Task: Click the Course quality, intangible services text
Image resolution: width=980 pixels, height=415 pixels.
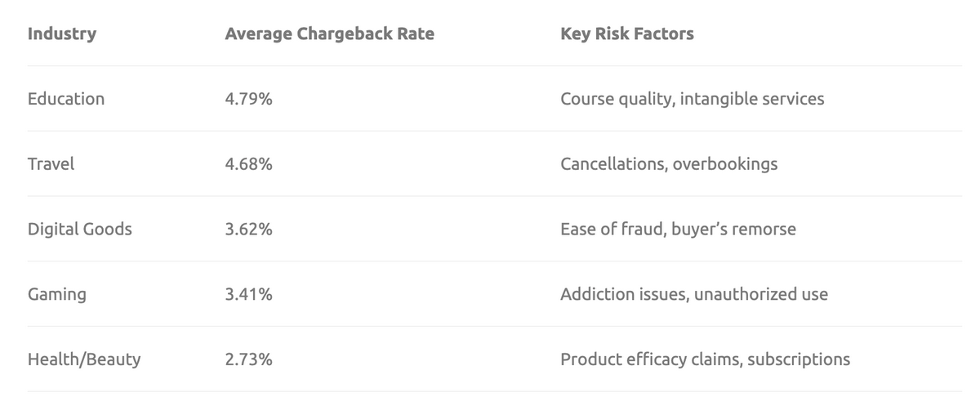Action: (692, 99)
